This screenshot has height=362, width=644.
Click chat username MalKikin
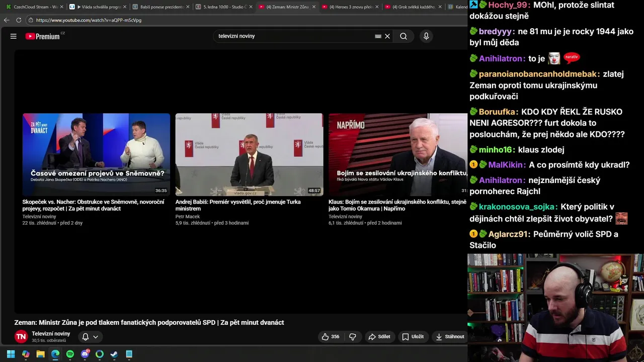[x=506, y=165]
